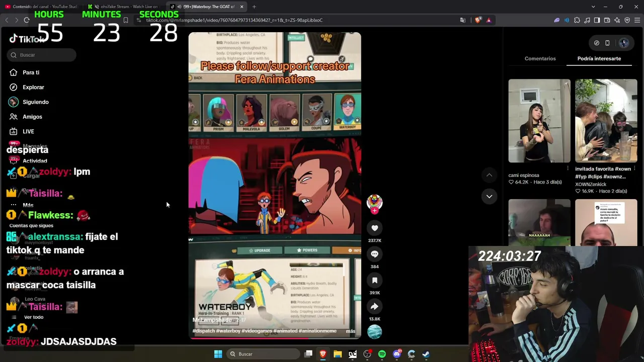Screen dimensions: 644x362
Task: Toggle the site settings icon in address bar
Action: [138, 20]
